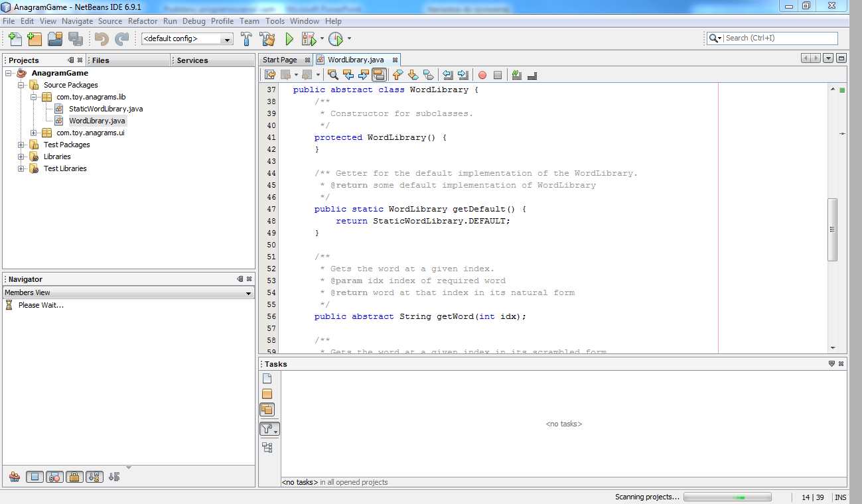This screenshot has height=504, width=862.
Task: Click the editor vertical scrollbar thumb
Action: point(833,230)
